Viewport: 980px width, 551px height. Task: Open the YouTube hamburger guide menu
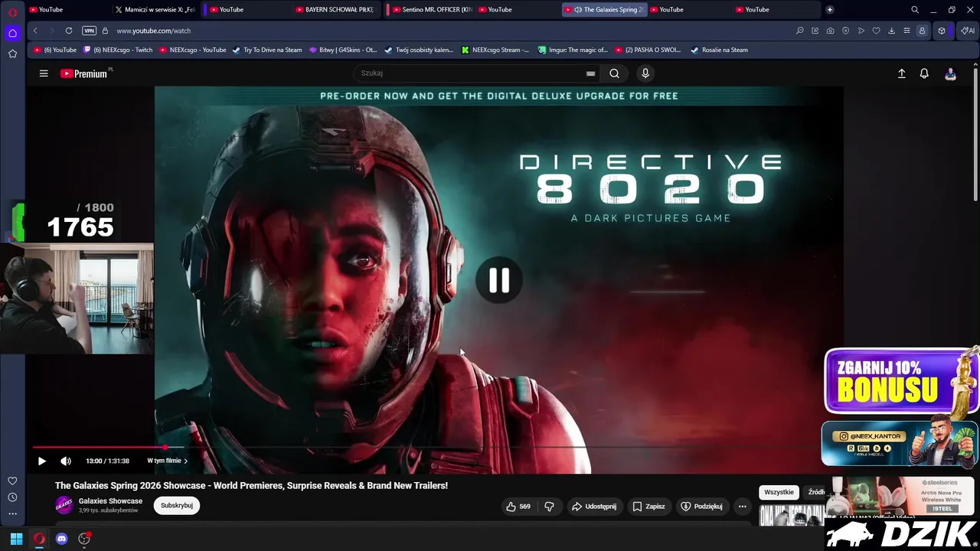click(x=44, y=73)
